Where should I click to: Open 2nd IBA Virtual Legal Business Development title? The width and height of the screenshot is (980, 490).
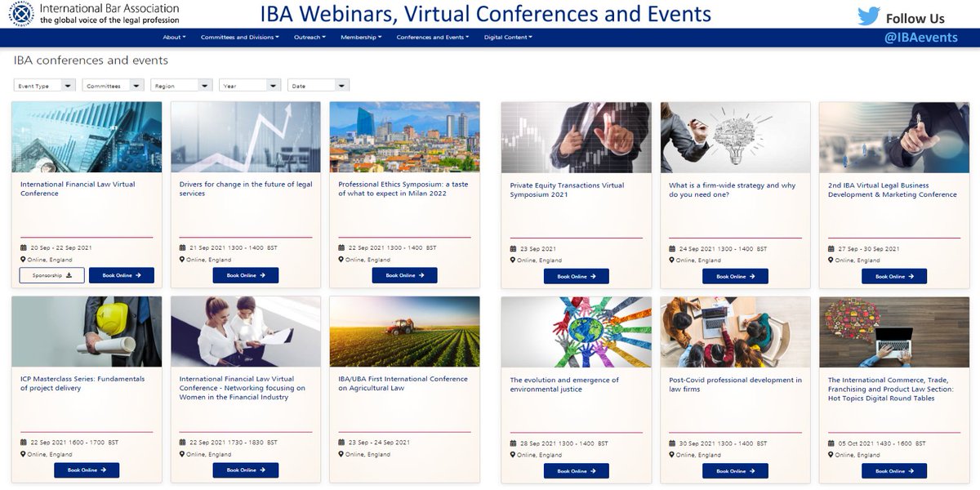[x=892, y=190]
